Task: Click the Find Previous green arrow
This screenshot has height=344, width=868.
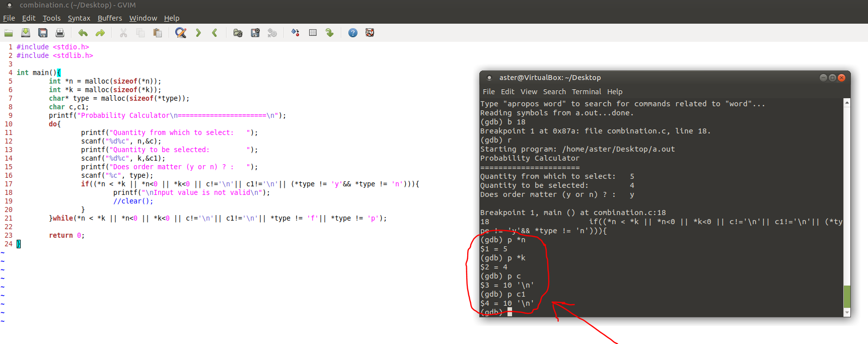Action: coord(215,33)
